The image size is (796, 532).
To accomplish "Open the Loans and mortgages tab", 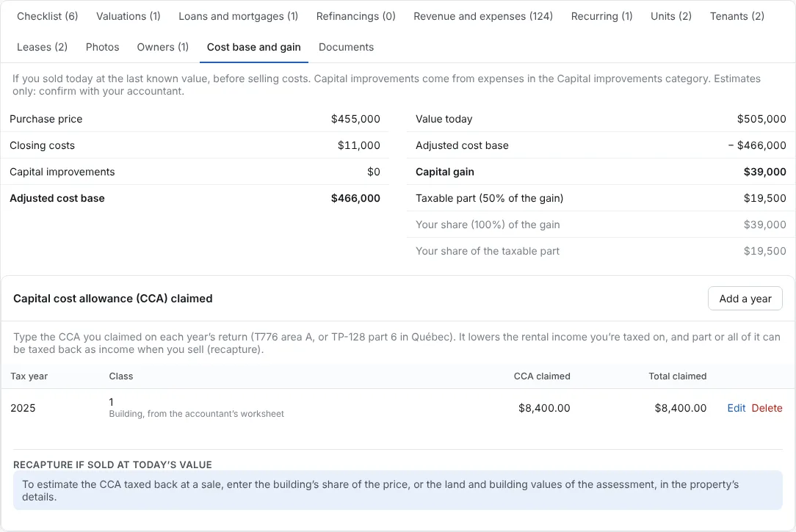I will pyautogui.click(x=238, y=16).
